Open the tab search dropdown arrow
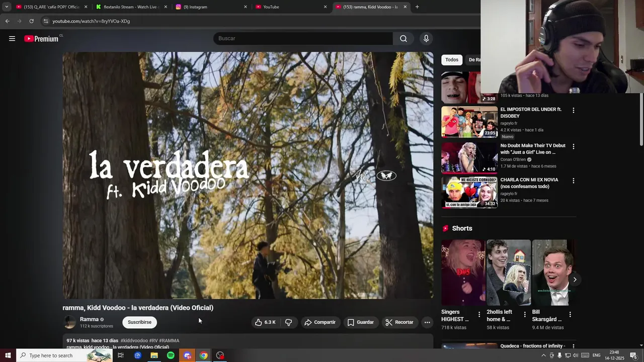644x362 pixels. 7,7
